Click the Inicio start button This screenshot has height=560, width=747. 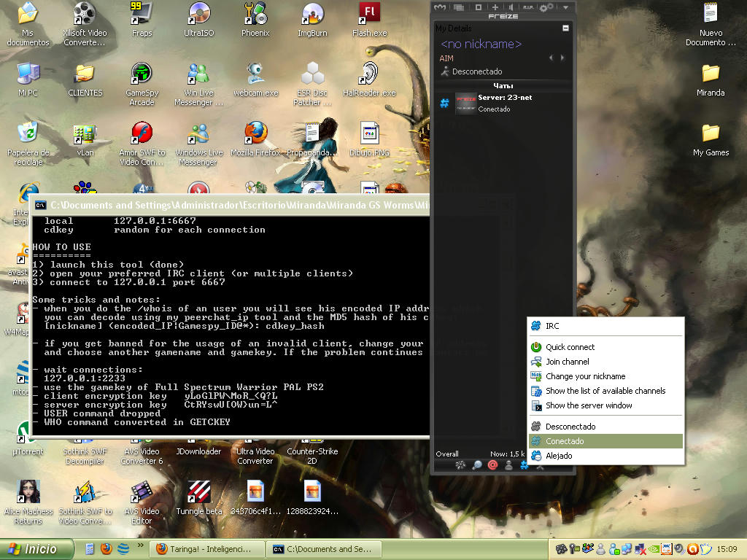pyautogui.click(x=36, y=549)
